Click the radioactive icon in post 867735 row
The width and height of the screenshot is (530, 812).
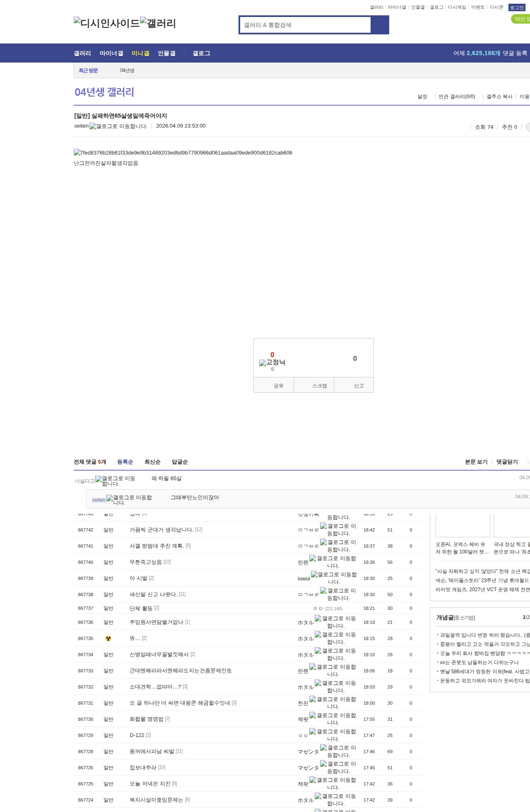point(108,638)
